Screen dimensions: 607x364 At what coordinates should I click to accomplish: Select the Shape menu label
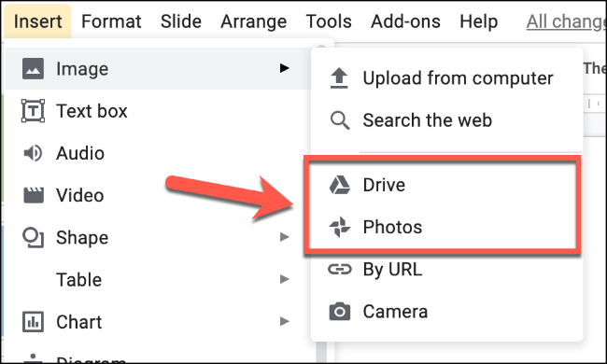[82, 238]
